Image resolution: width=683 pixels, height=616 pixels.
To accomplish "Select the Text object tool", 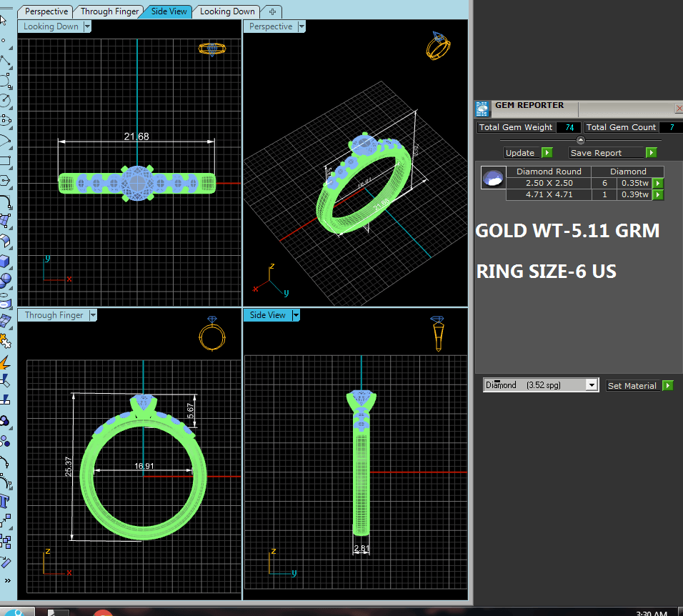I will [x=5, y=502].
